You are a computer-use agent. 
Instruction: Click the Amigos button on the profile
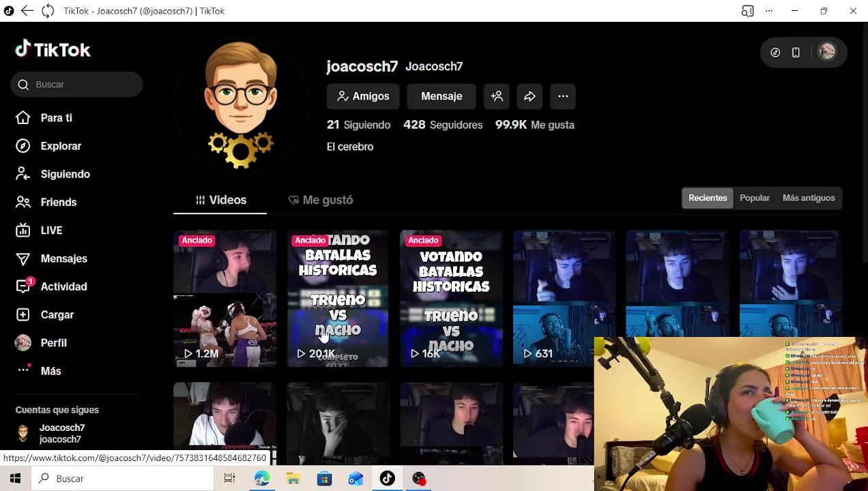(x=363, y=96)
